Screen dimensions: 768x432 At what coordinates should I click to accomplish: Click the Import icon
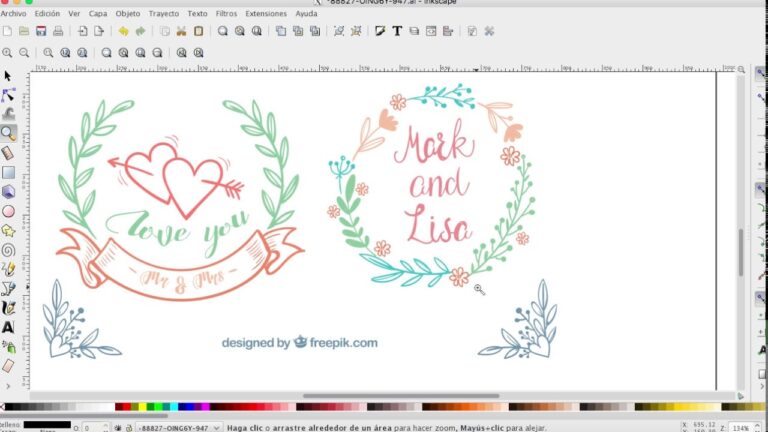click(82, 31)
